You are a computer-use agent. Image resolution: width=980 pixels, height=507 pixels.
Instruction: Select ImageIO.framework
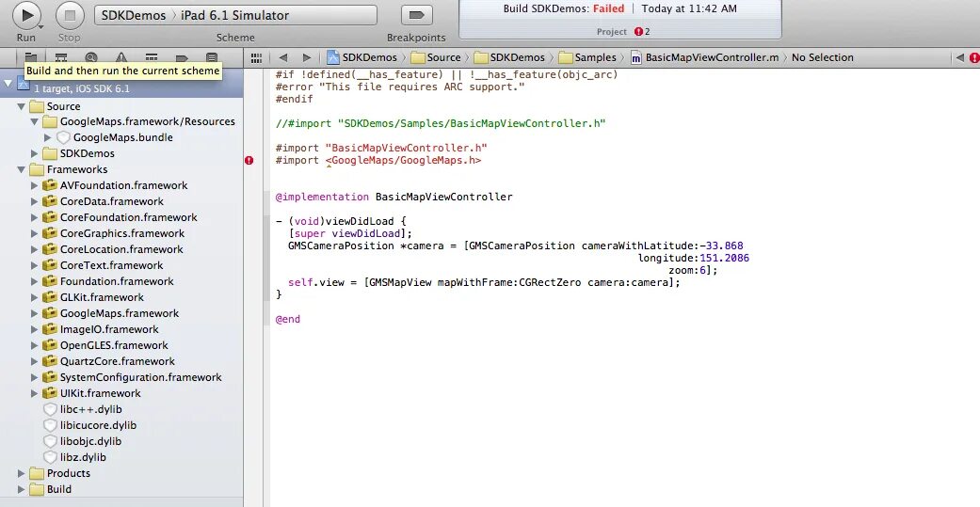(109, 329)
